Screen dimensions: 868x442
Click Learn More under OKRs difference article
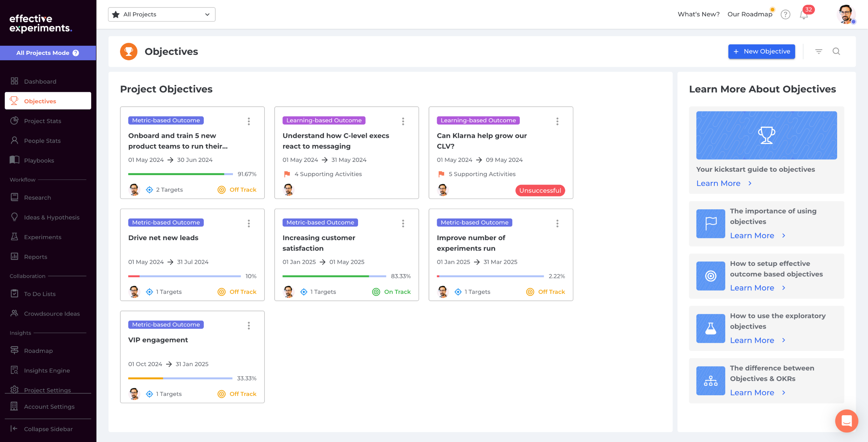(x=752, y=393)
